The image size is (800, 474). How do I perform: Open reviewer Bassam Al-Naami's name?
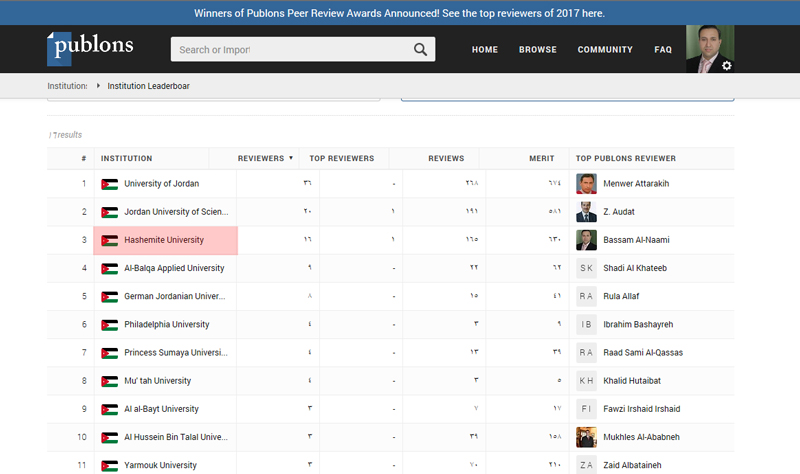(x=636, y=240)
